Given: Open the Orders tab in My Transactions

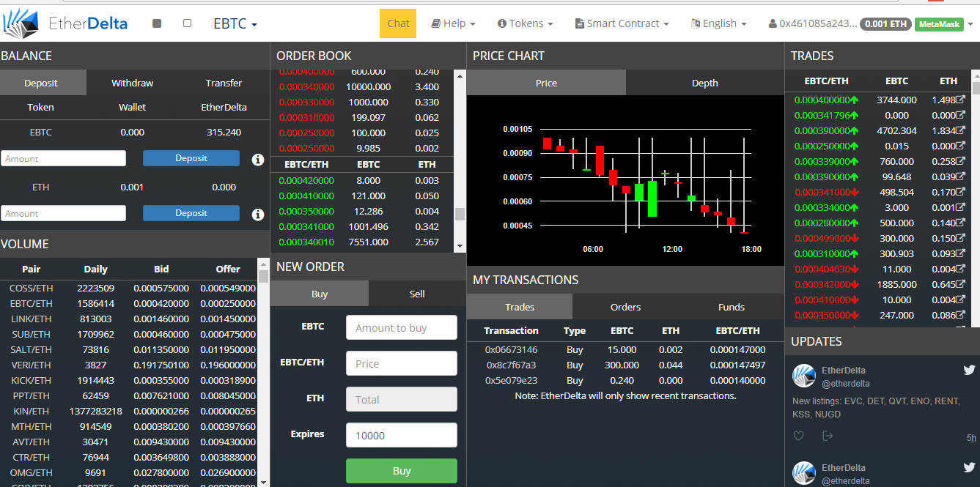Looking at the screenshot, I should pos(626,307).
